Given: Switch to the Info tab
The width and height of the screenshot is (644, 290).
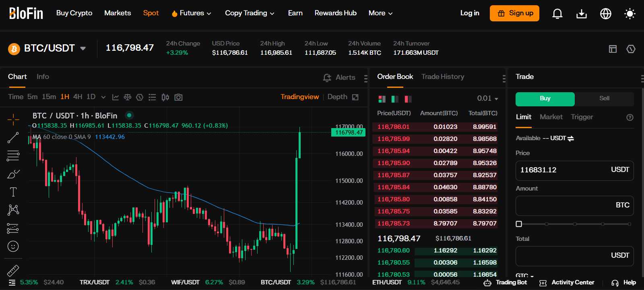Looking at the screenshot, I should click(43, 77).
